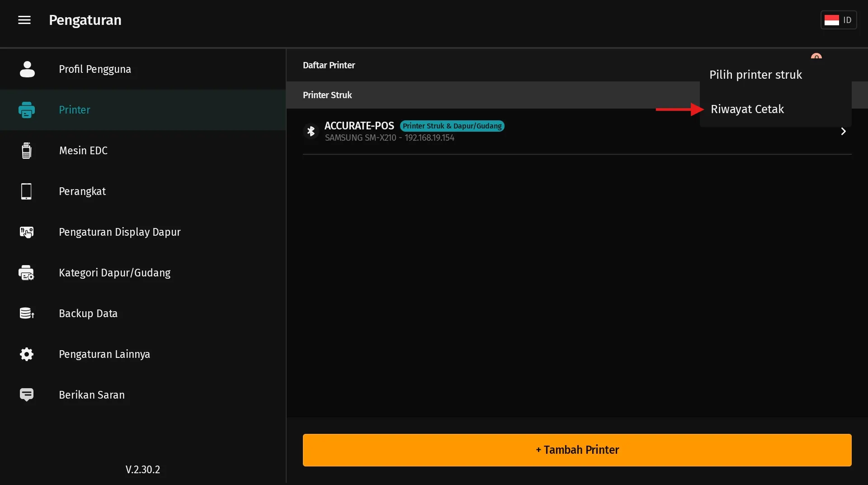Click the Printer Struk & Dapur/Gudang badge
Image resolution: width=868 pixels, height=485 pixels.
tap(452, 126)
